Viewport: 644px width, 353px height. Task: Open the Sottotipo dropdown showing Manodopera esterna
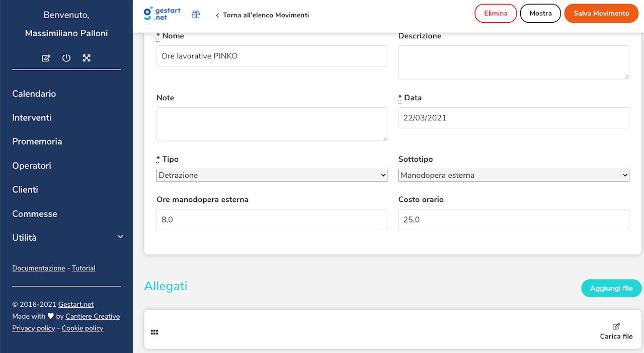coord(513,175)
